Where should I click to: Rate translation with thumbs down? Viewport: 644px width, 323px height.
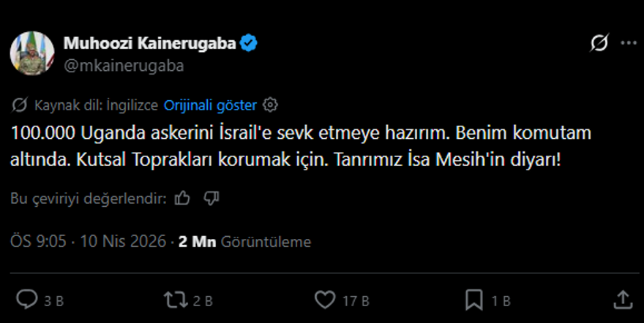[211, 198]
